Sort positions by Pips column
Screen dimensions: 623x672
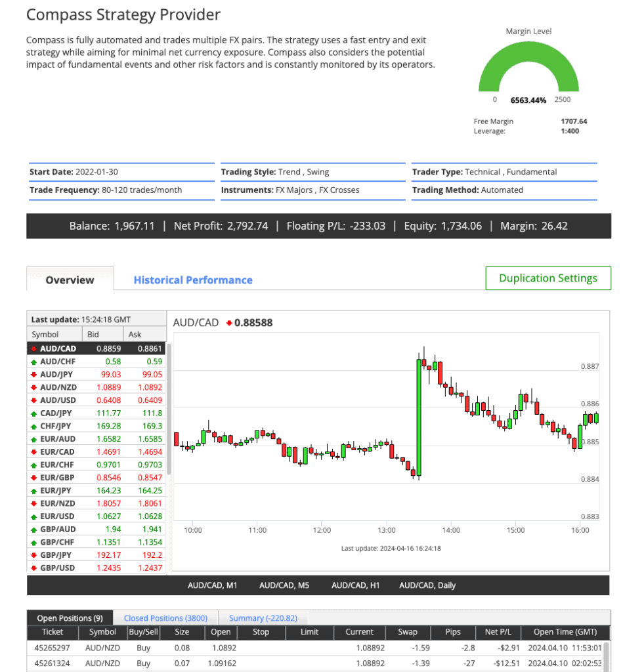[453, 632]
